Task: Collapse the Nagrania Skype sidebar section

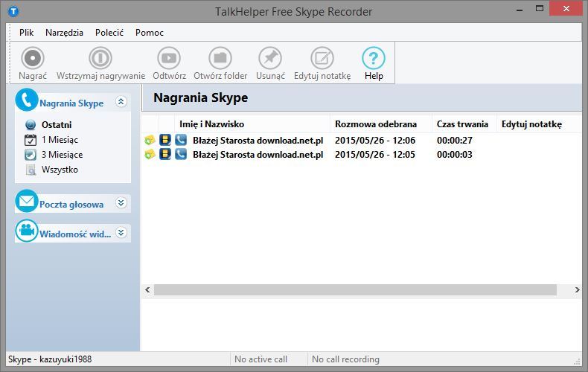Action: [x=121, y=102]
